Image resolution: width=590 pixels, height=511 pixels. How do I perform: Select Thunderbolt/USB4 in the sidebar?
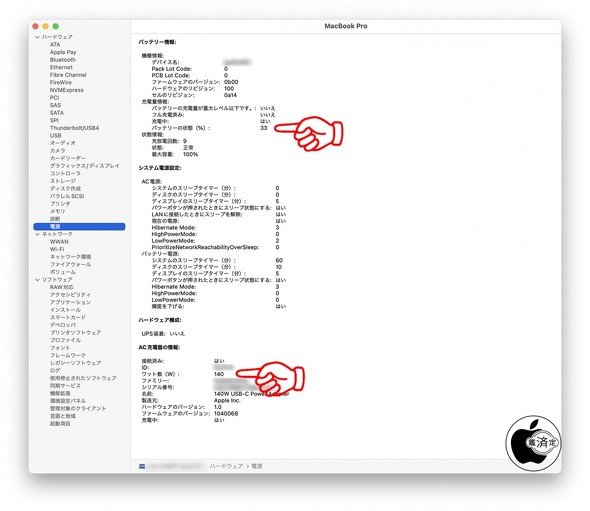[x=75, y=128]
